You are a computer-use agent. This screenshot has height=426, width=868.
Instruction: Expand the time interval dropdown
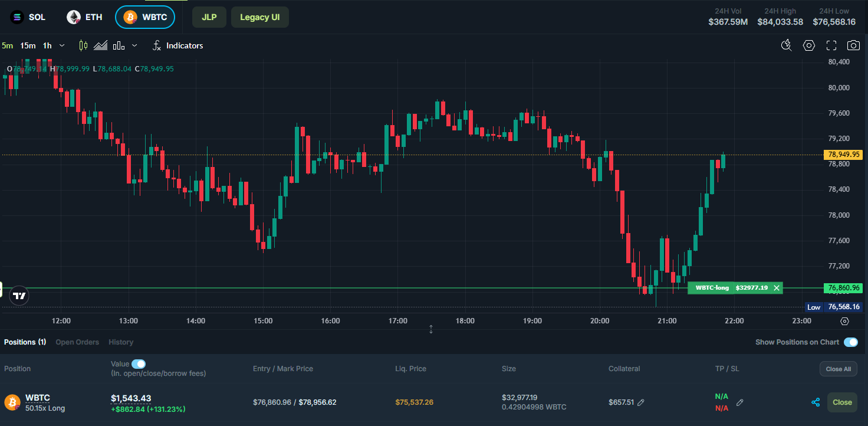(63, 45)
